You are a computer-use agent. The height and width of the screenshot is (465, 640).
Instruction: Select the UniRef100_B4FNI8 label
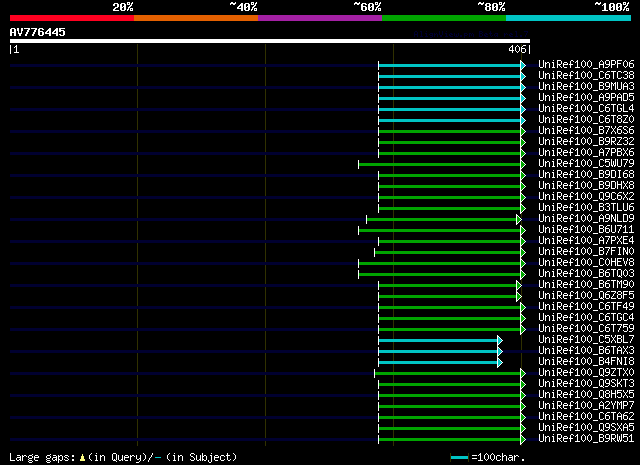pos(586,362)
